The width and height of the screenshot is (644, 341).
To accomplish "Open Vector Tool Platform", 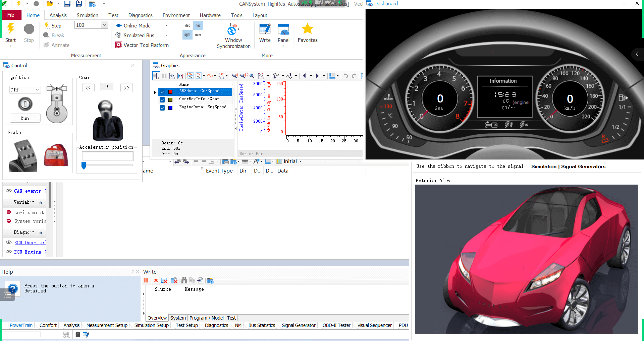I will pos(142,45).
